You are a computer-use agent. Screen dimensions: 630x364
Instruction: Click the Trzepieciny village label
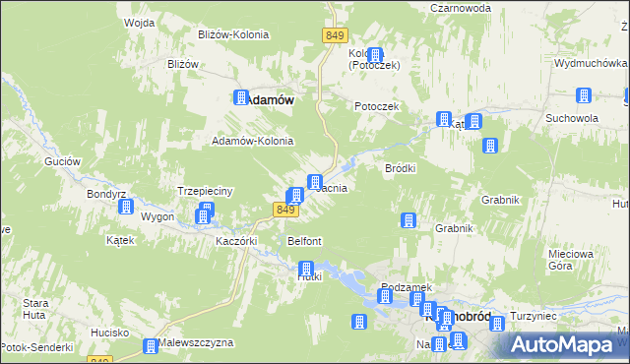[x=205, y=191]
